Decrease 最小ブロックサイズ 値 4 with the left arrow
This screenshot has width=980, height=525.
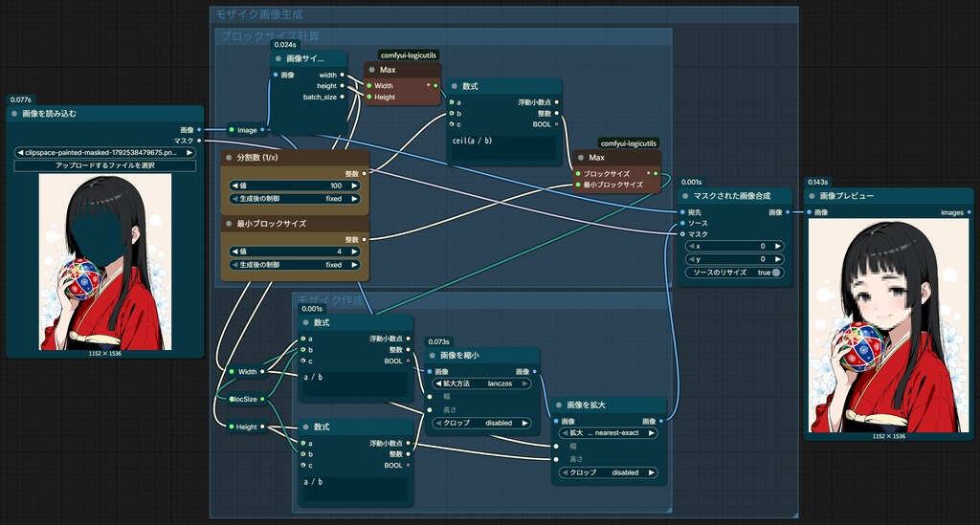pyautogui.click(x=235, y=252)
